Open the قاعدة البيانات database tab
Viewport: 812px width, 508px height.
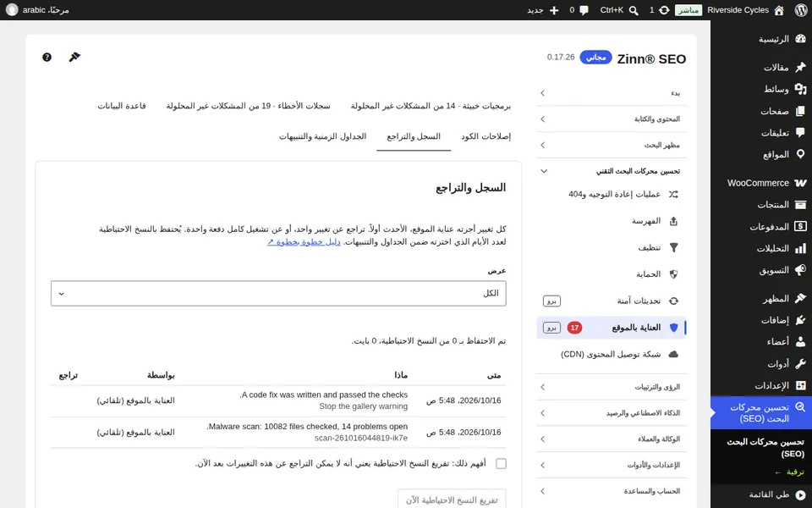(122, 106)
